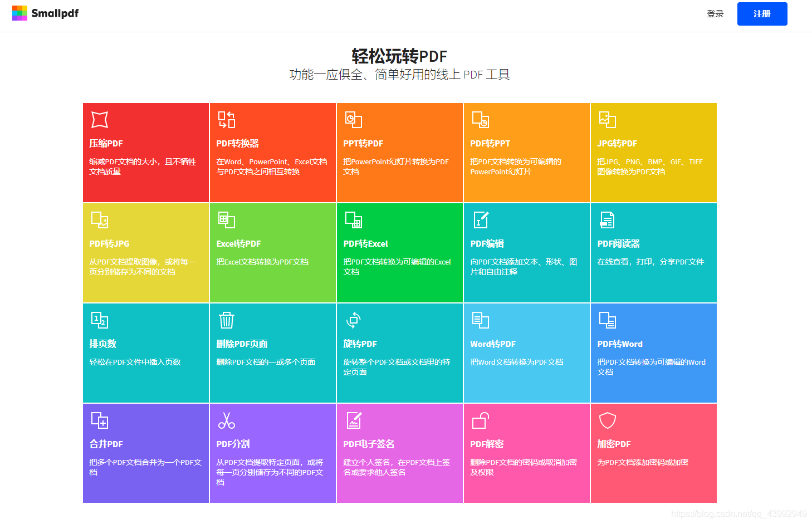Click the PPT转PDF tile icon

click(x=354, y=120)
